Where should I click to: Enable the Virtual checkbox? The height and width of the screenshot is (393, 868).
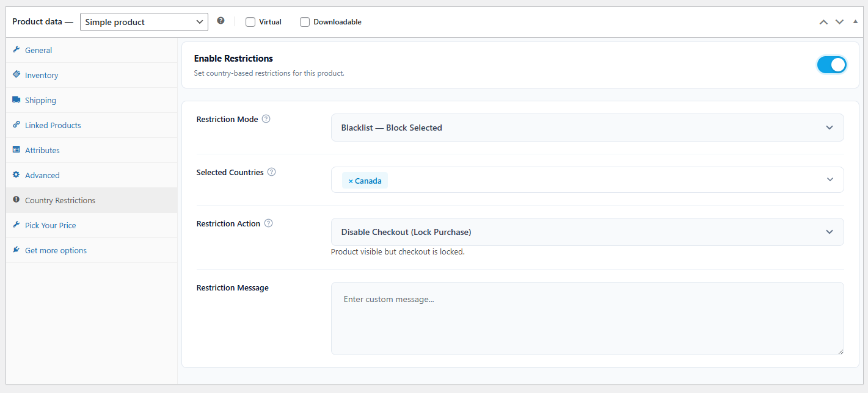pos(250,21)
